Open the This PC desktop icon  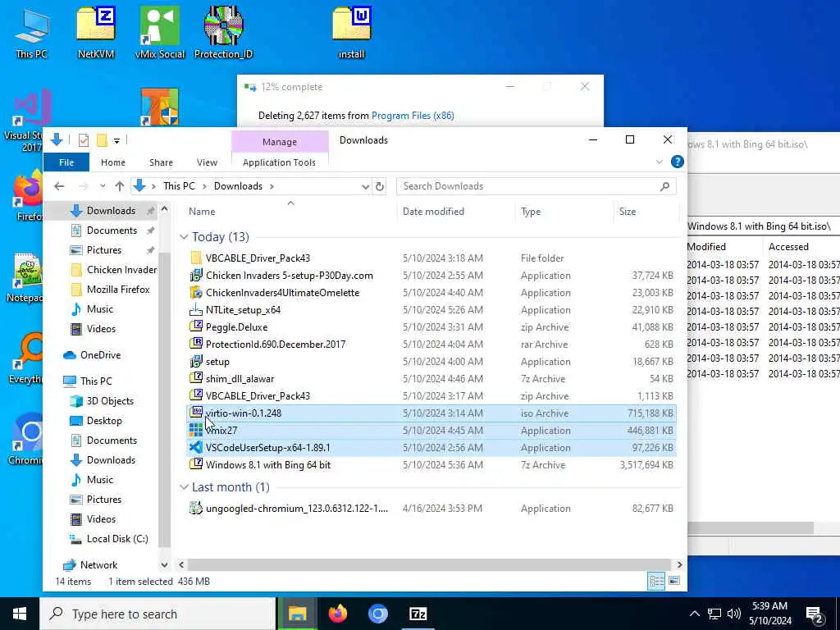pos(32,33)
